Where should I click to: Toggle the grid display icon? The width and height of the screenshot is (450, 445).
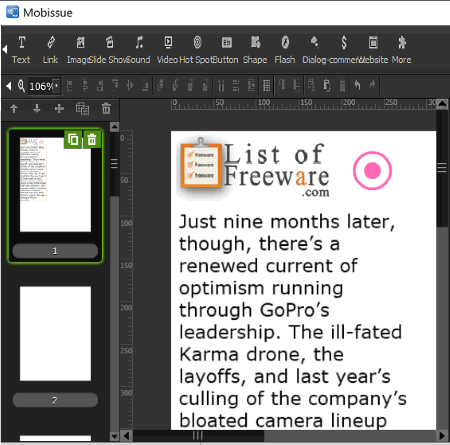pyautogui.click(x=266, y=85)
